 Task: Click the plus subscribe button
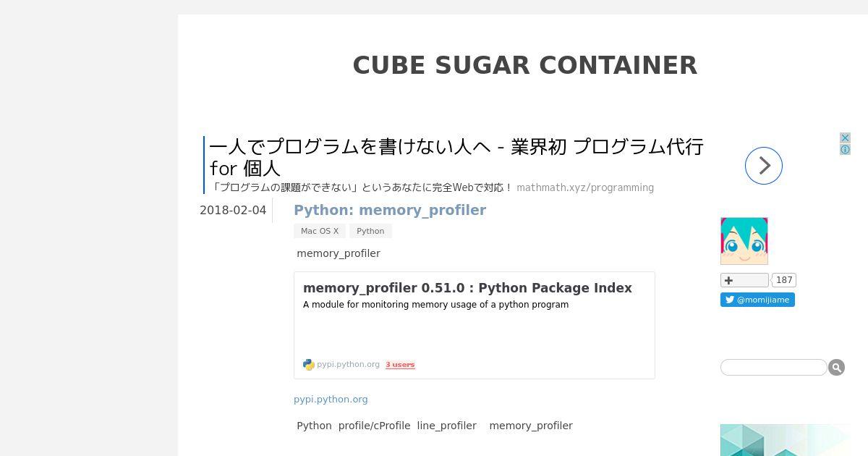coord(744,280)
